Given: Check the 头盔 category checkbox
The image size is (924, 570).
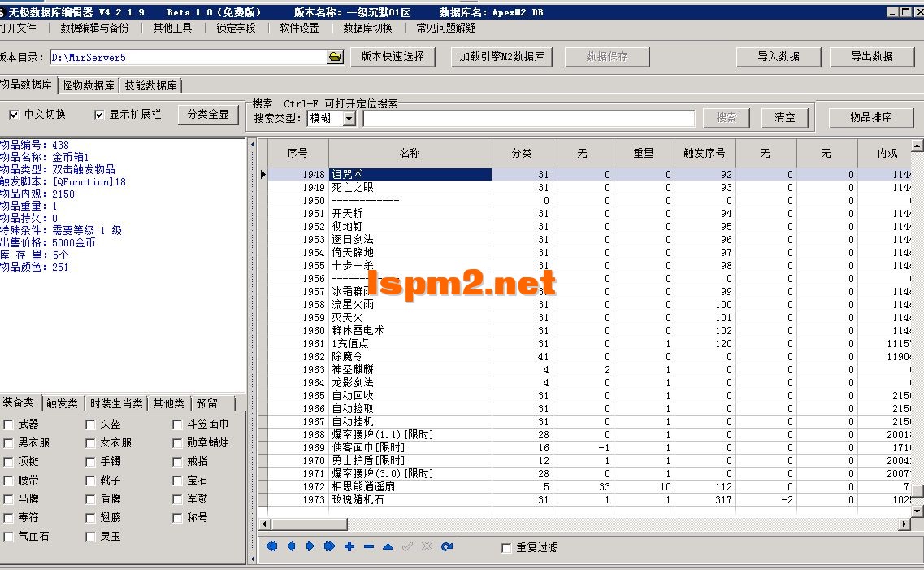Looking at the screenshot, I should pos(90,424).
